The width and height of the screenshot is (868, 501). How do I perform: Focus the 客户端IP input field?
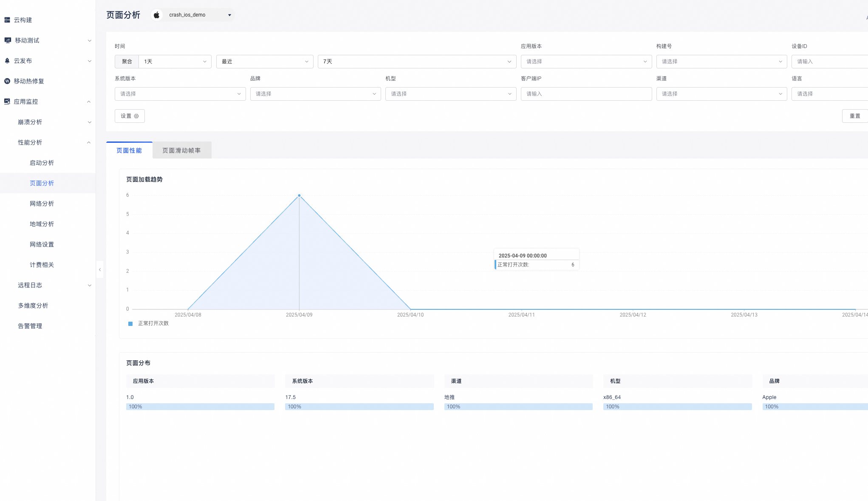pyautogui.click(x=586, y=94)
